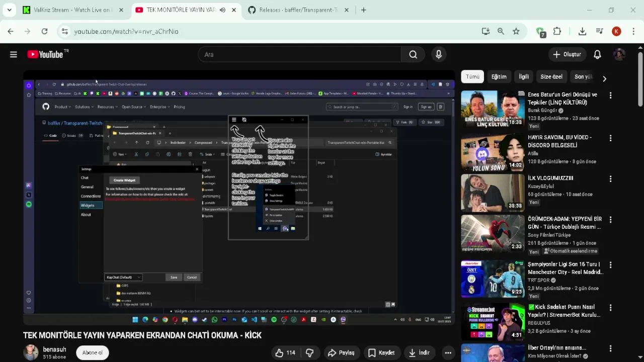Open a new browser tab

point(363,10)
